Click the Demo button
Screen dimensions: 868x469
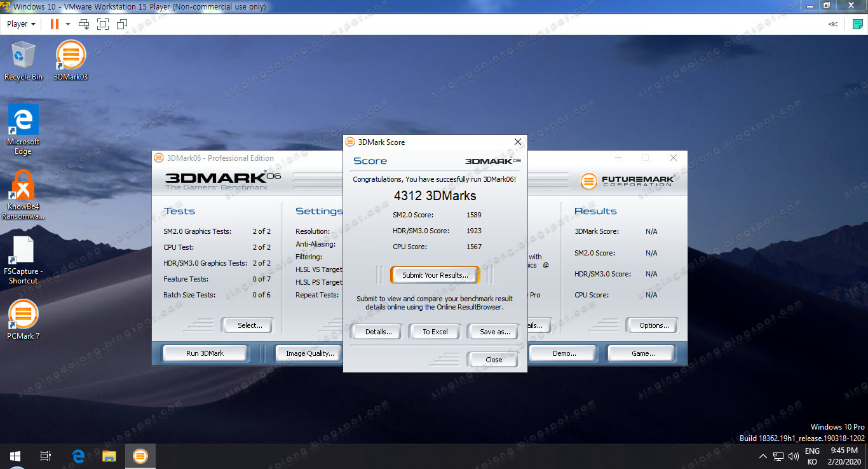(x=564, y=353)
